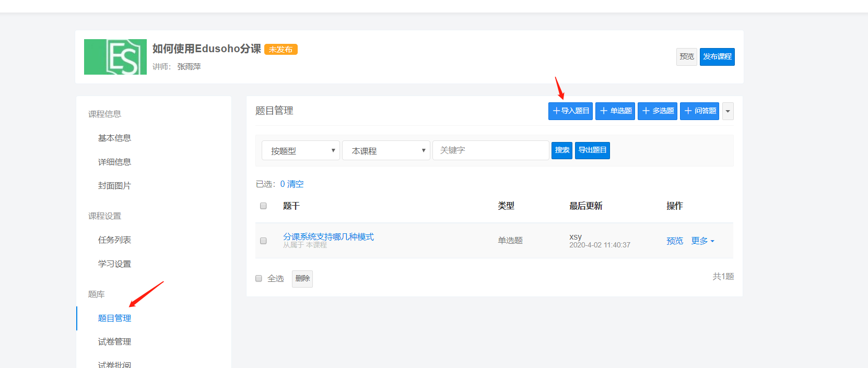Click the 清空 clear selection link
Screen dimensions: 868x368
[x=296, y=184]
